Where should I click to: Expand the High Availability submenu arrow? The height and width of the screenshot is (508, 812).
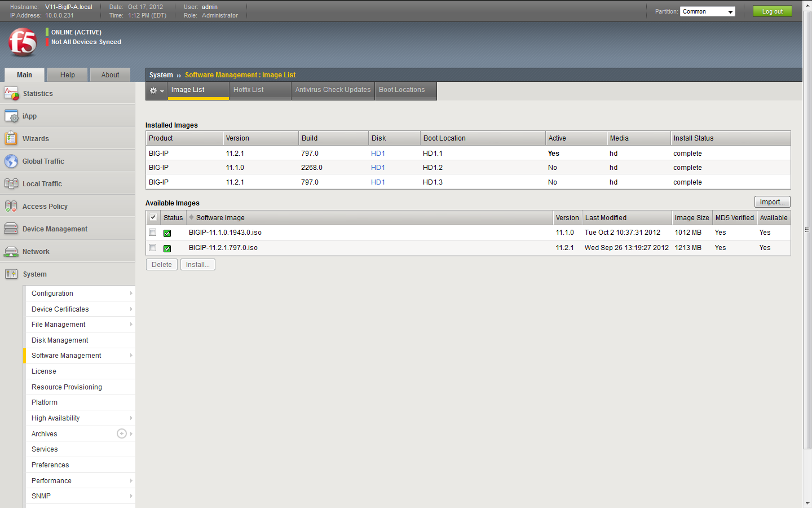(131, 418)
